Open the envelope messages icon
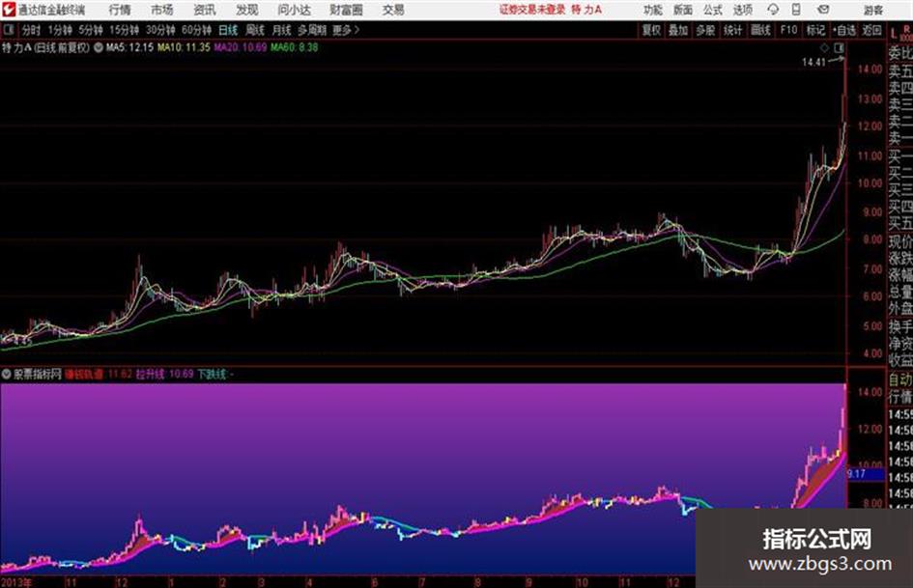The height and width of the screenshot is (588, 913). point(823,10)
